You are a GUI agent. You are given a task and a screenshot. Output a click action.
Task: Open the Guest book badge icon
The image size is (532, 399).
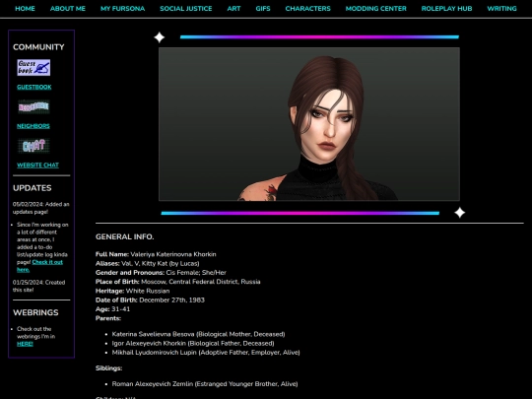pyautogui.click(x=33, y=68)
